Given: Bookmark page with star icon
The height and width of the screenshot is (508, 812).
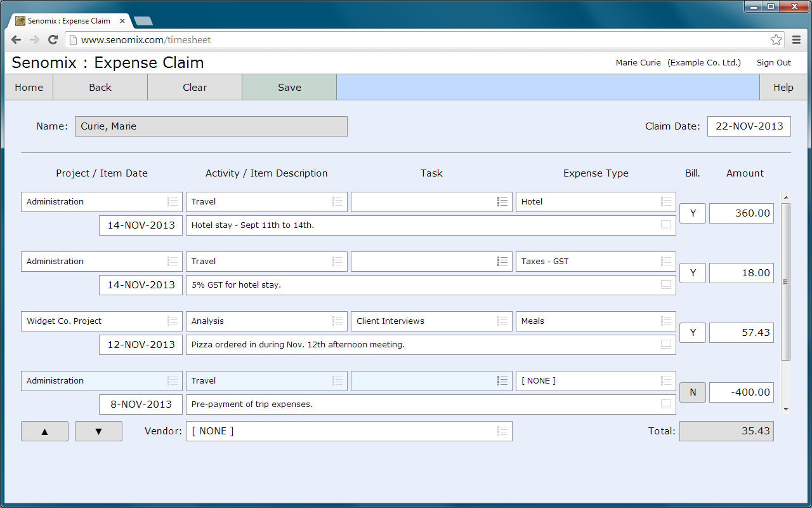Looking at the screenshot, I should tap(776, 39).
